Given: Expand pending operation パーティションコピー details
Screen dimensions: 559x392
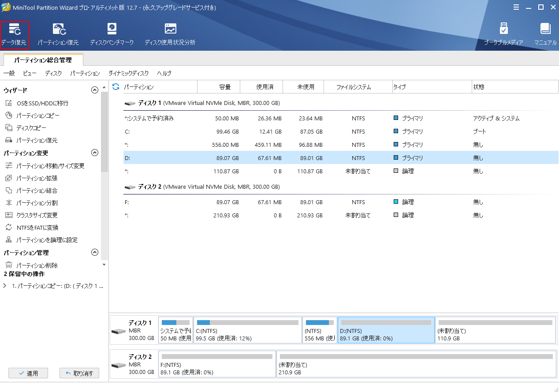Looking at the screenshot, I should click(x=4, y=285).
